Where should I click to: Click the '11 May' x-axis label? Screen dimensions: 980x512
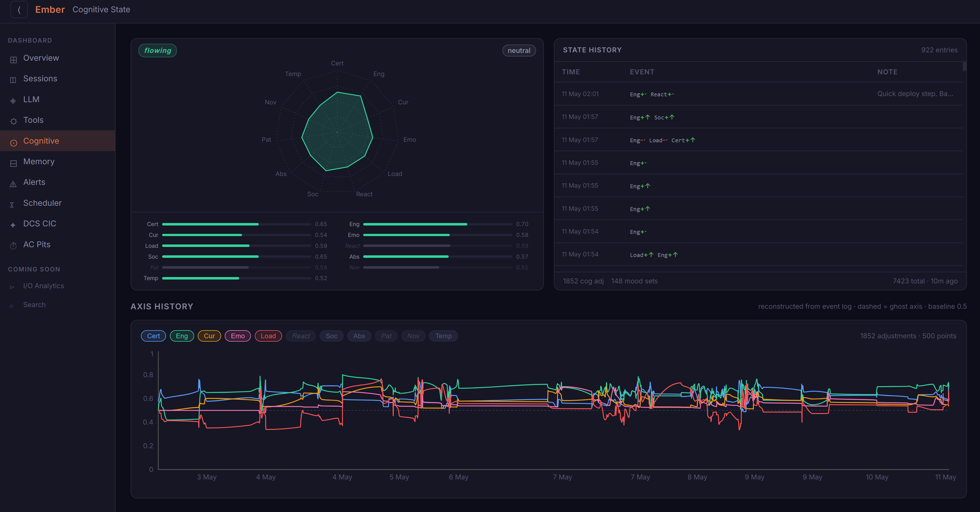coord(945,477)
